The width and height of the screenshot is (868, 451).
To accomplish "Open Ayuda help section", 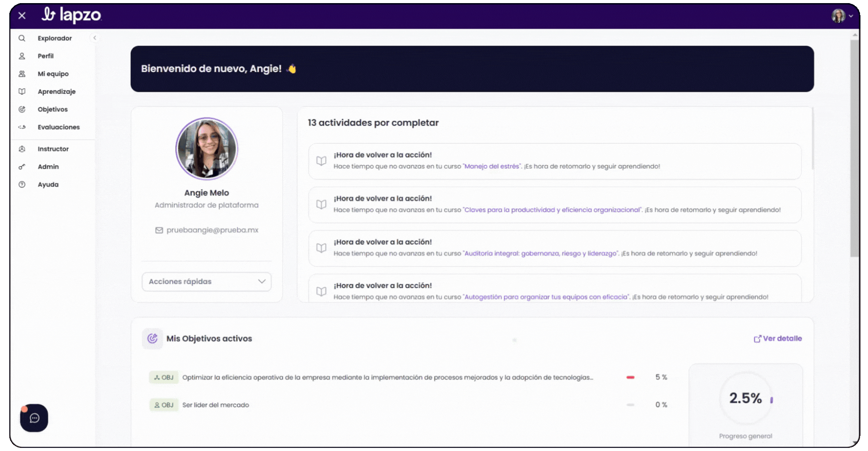I will [x=48, y=184].
